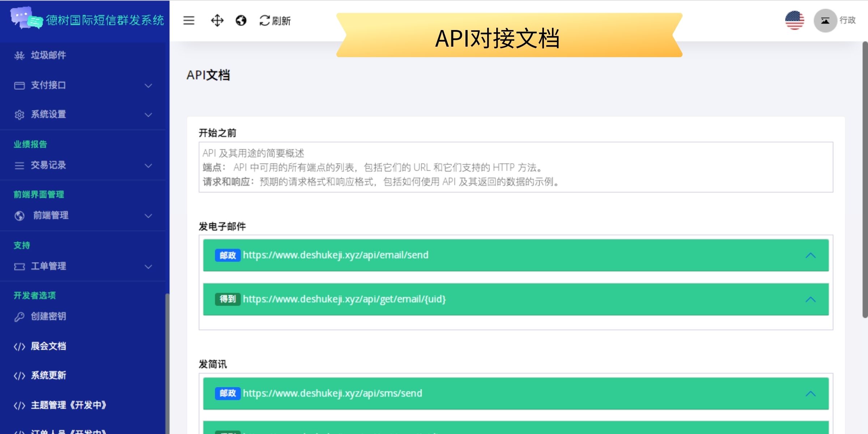Click the 刷新 refresh button
The image size is (868, 434).
(275, 21)
